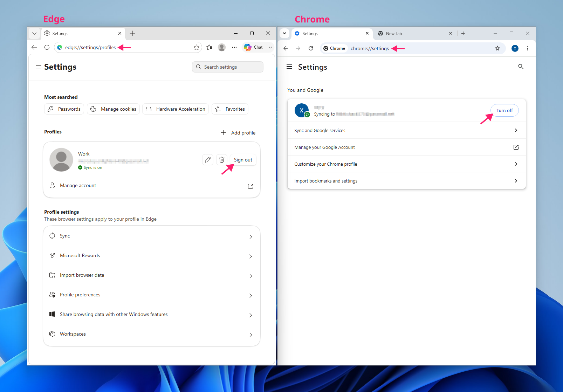Reload the page in Chrome
563x392 pixels.
(x=311, y=48)
